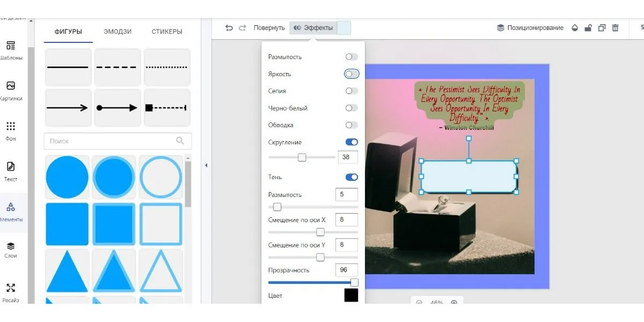Open the Позиционирование positioning menu
644x322 pixels.
(530, 28)
